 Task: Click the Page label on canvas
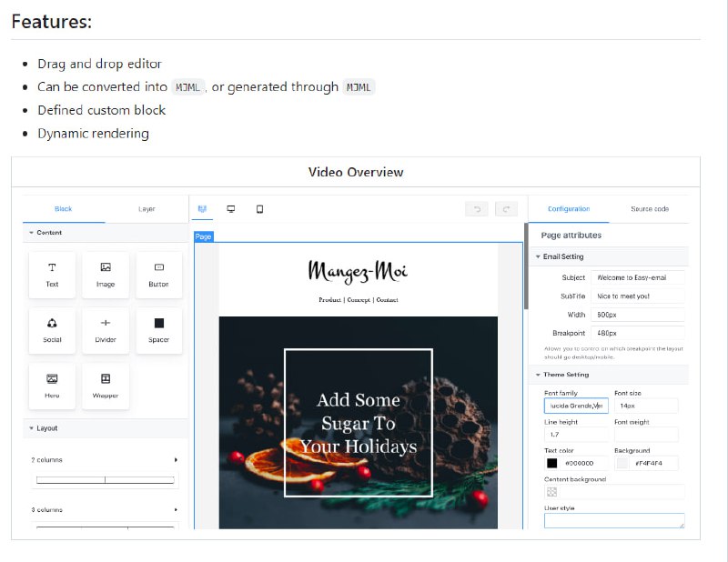tap(204, 236)
